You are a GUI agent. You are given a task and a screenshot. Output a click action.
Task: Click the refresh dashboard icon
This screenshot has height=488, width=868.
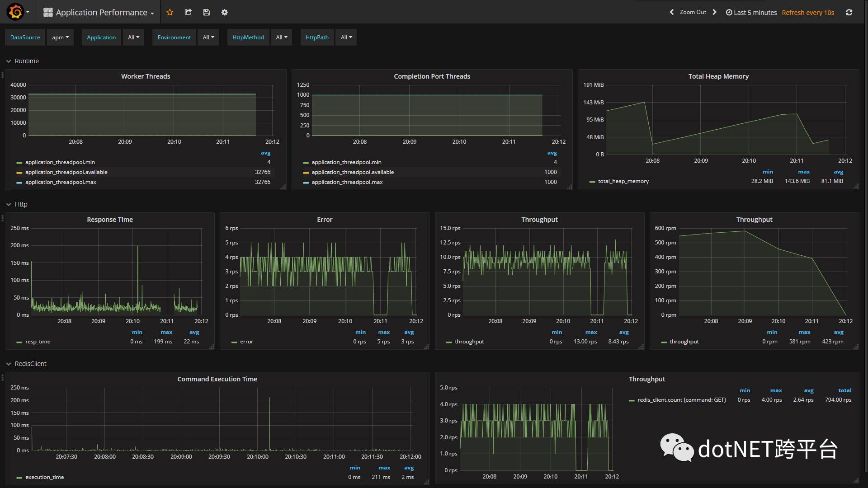849,12
